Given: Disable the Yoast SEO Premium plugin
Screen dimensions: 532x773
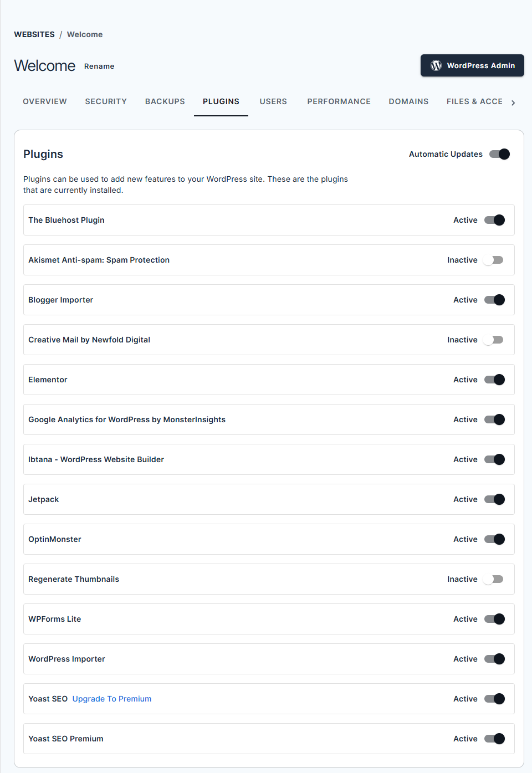Looking at the screenshot, I should point(495,739).
